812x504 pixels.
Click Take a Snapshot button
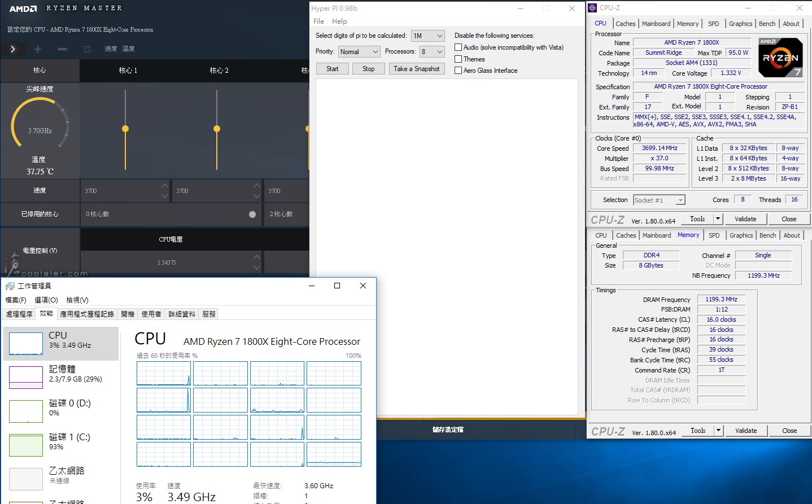[x=416, y=69]
